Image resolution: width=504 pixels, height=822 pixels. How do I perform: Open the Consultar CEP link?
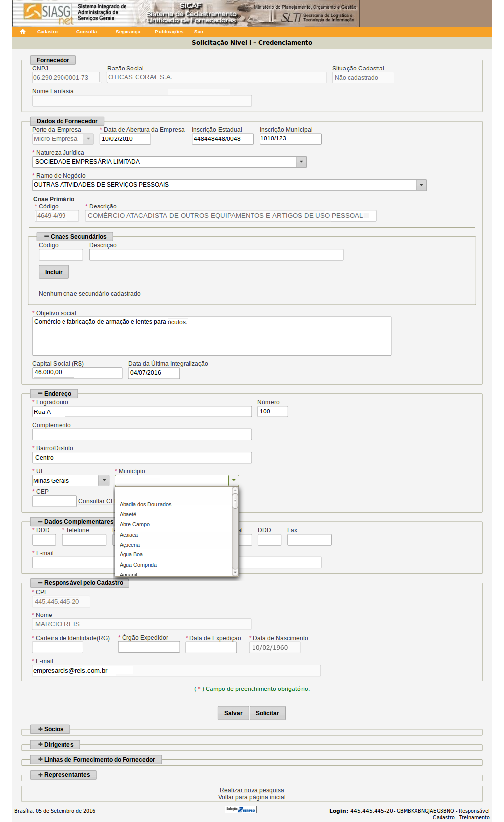96,501
